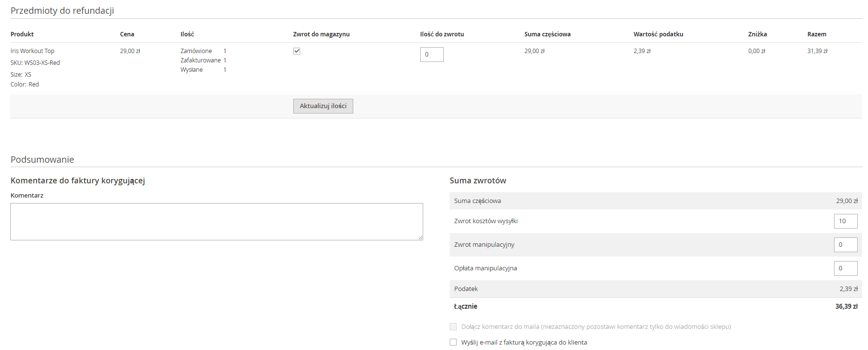Click the Aktualizuj ilości button
This screenshot has width=868, height=350.
(x=323, y=106)
